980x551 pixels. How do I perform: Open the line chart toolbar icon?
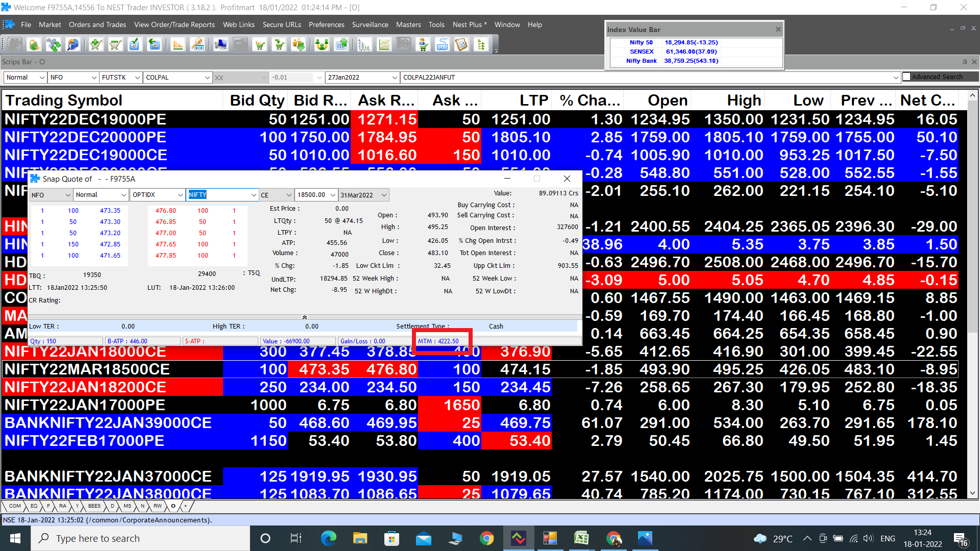click(x=384, y=45)
